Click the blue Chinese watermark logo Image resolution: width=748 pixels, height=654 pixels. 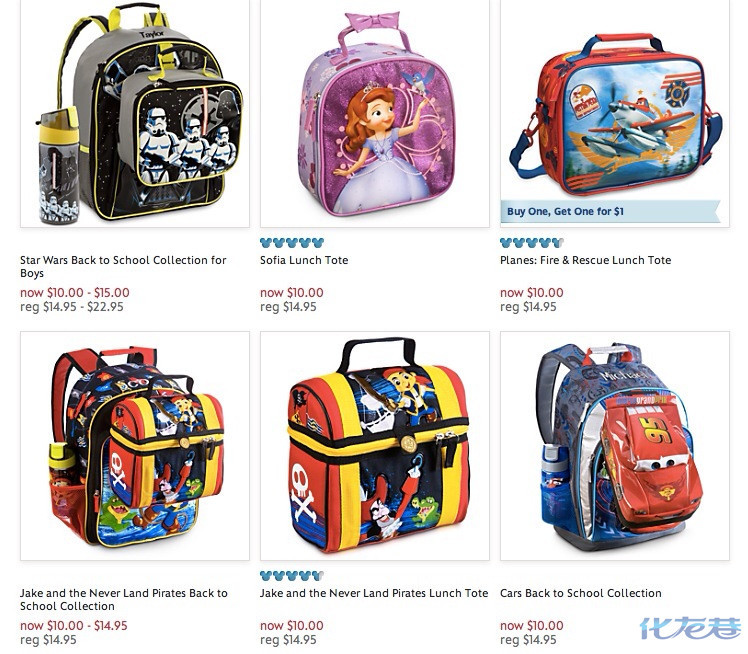pyautogui.click(x=690, y=628)
